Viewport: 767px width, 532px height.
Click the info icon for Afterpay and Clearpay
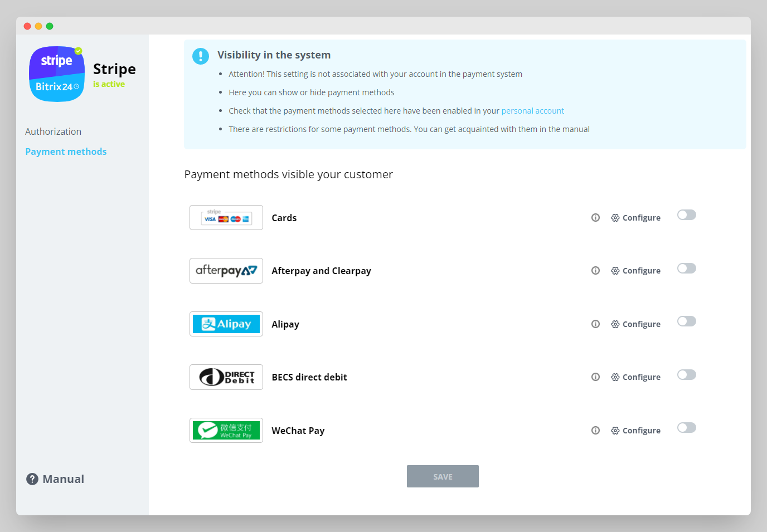[595, 271]
